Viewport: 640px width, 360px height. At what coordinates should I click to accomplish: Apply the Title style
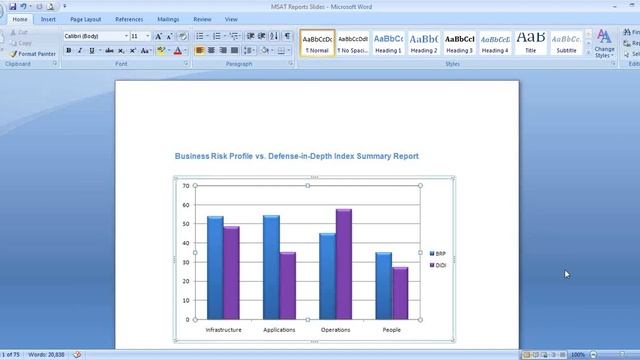pos(531,43)
